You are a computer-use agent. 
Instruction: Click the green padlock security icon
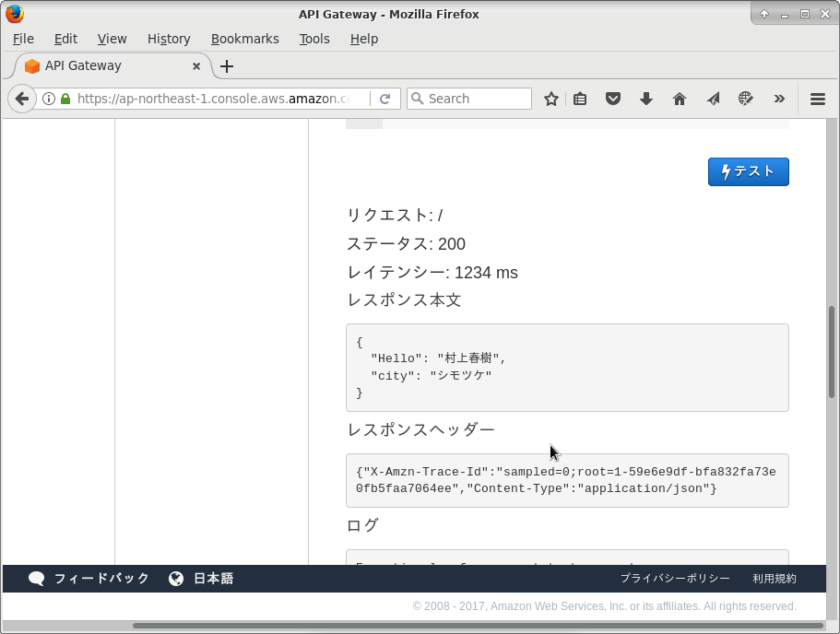tap(65, 99)
